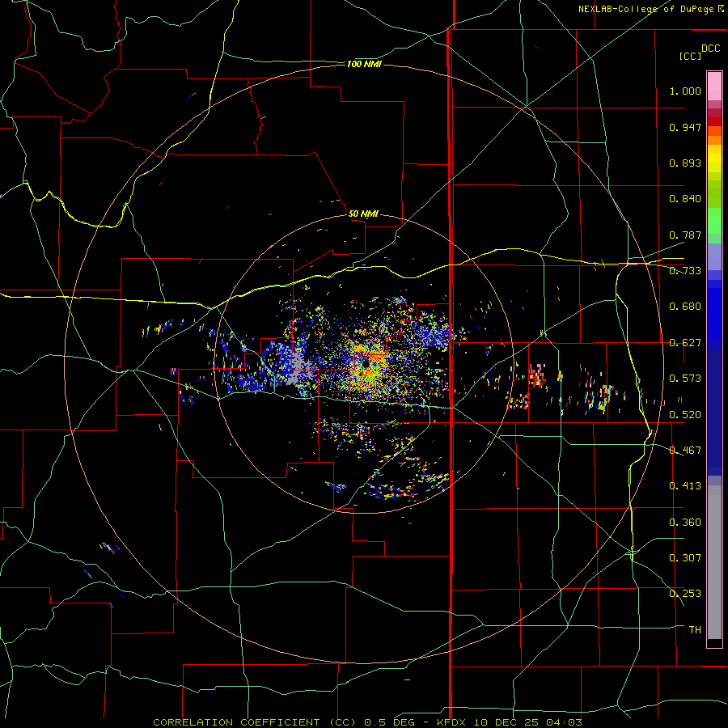Click the 0.680 legend value
The image size is (728, 728).
[685, 307]
